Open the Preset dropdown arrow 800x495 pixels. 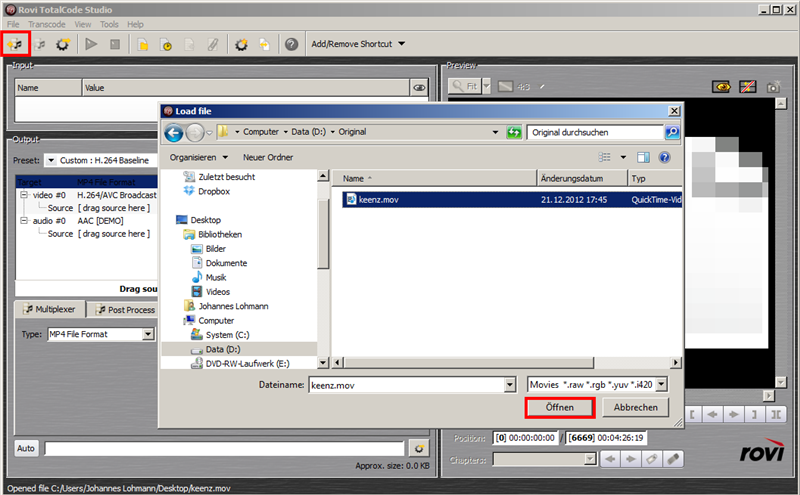pos(51,160)
